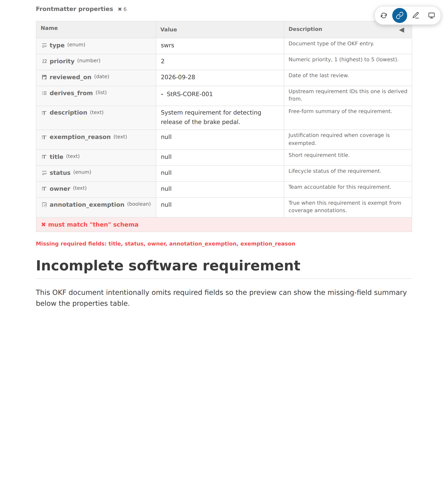448x498 pixels.
Task: Click the error count badge showing 6
Action: [x=122, y=9]
